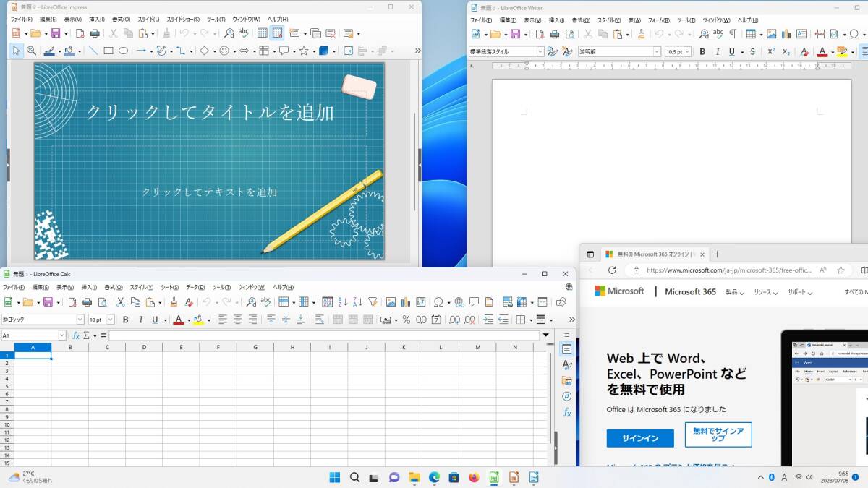Toggle Bold in Calc formatting toolbar
This screenshot has width=868, height=488.
click(x=125, y=320)
